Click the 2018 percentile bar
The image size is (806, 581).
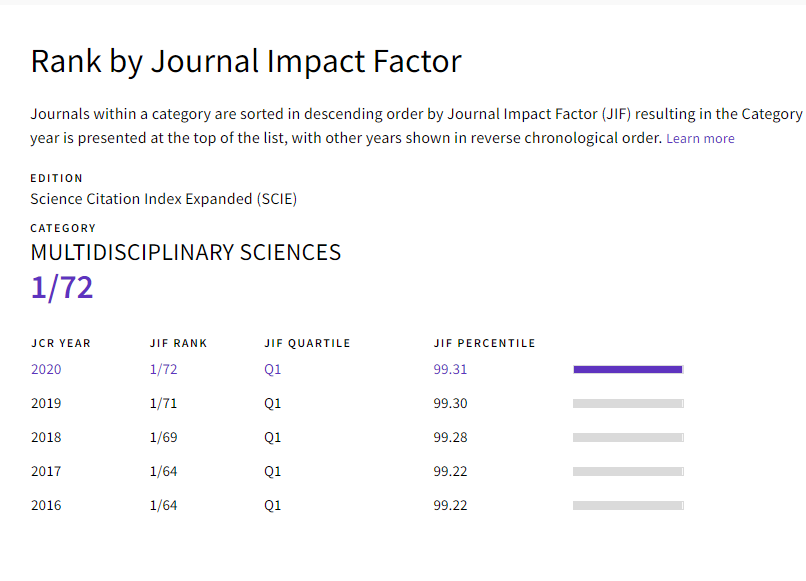point(628,437)
